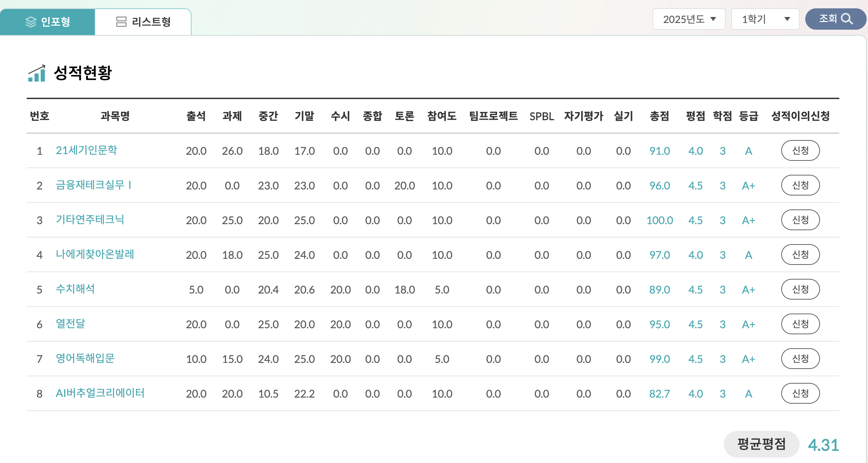The height and width of the screenshot is (463, 868).
Task: Expand the 1학기 semester dropdown
Action: tap(765, 19)
